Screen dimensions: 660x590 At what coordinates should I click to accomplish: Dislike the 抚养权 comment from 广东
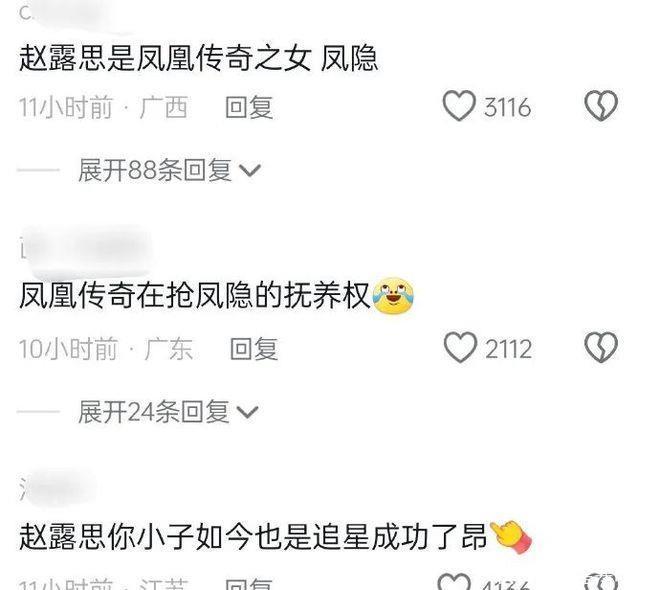pos(601,348)
